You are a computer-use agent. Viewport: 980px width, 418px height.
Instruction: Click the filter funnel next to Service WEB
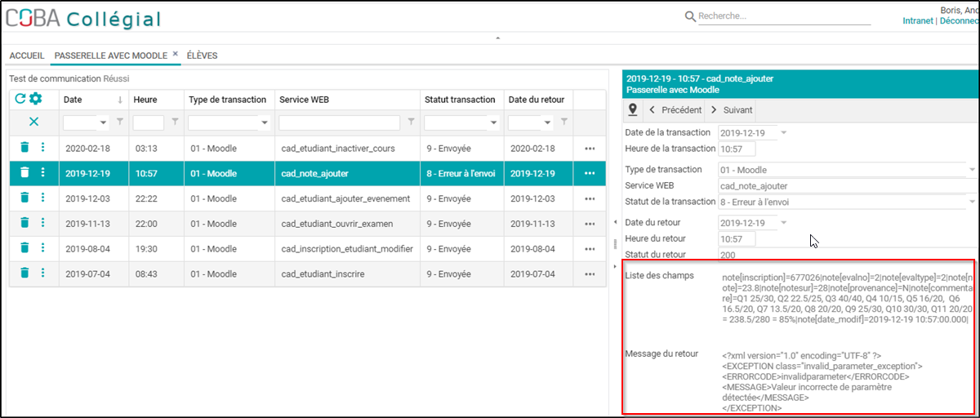click(411, 122)
